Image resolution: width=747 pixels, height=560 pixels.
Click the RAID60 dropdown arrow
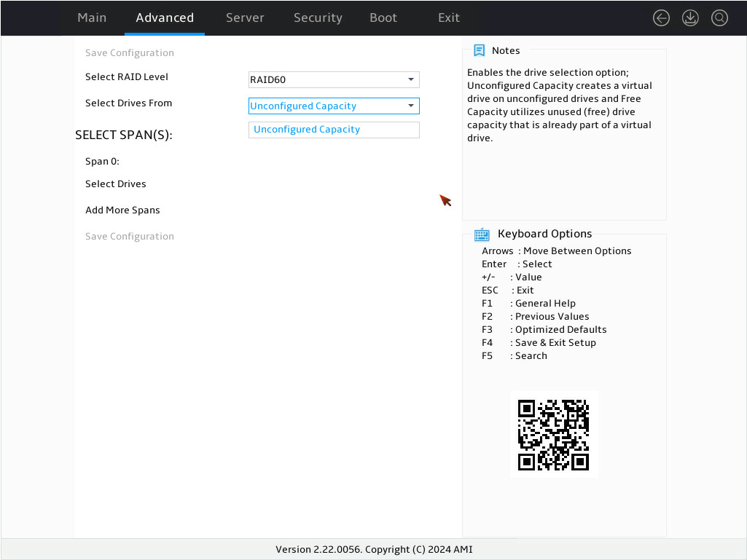410,79
